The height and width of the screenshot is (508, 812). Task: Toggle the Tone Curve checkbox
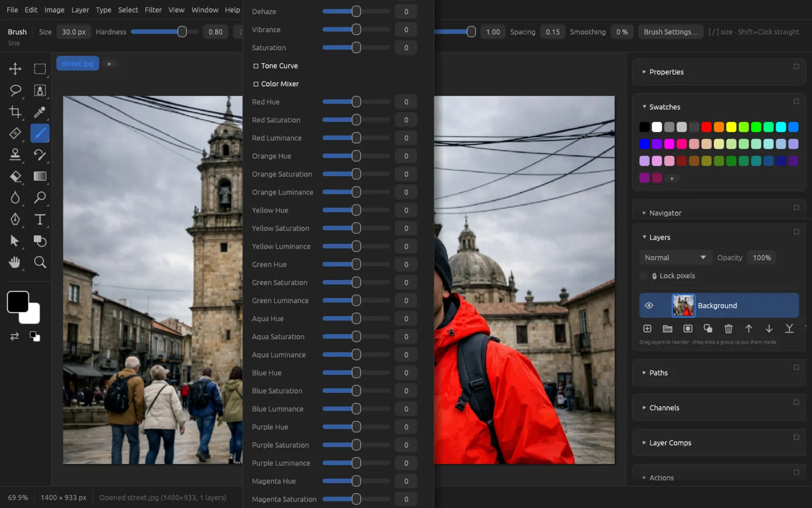[256, 66]
